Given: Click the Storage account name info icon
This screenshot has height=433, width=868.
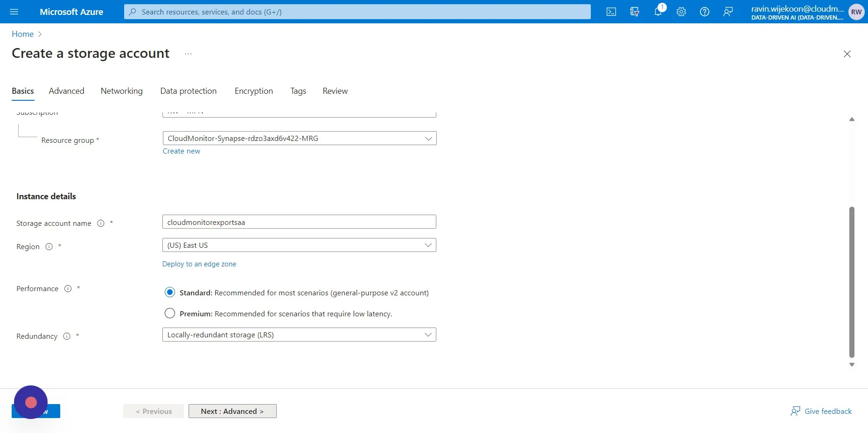Looking at the screenshot, I should pos(100,223).
